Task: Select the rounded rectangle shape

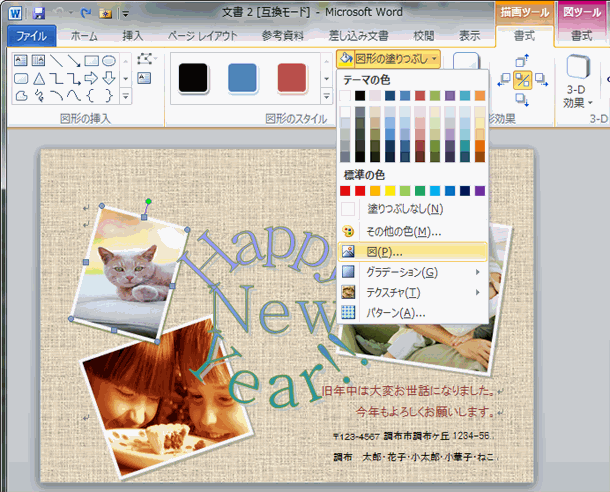Action: 21,79
